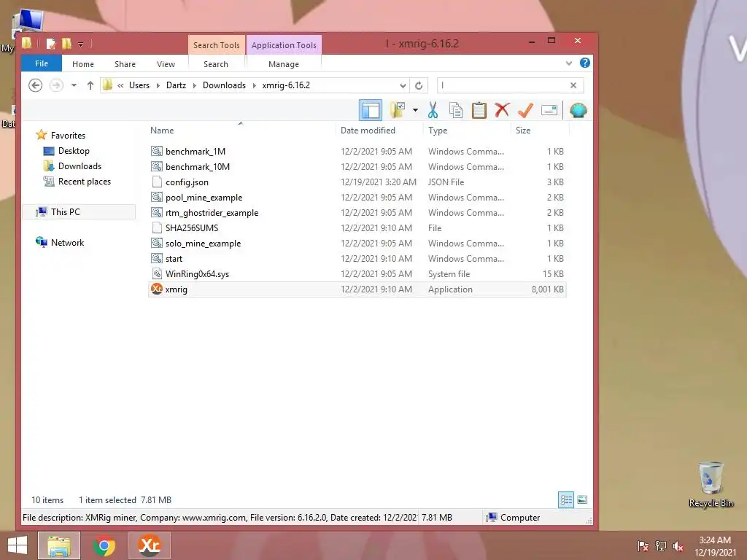Expand the hidden path double chevron
This screenshot has height=560, width=747.
tap(120, 86)
